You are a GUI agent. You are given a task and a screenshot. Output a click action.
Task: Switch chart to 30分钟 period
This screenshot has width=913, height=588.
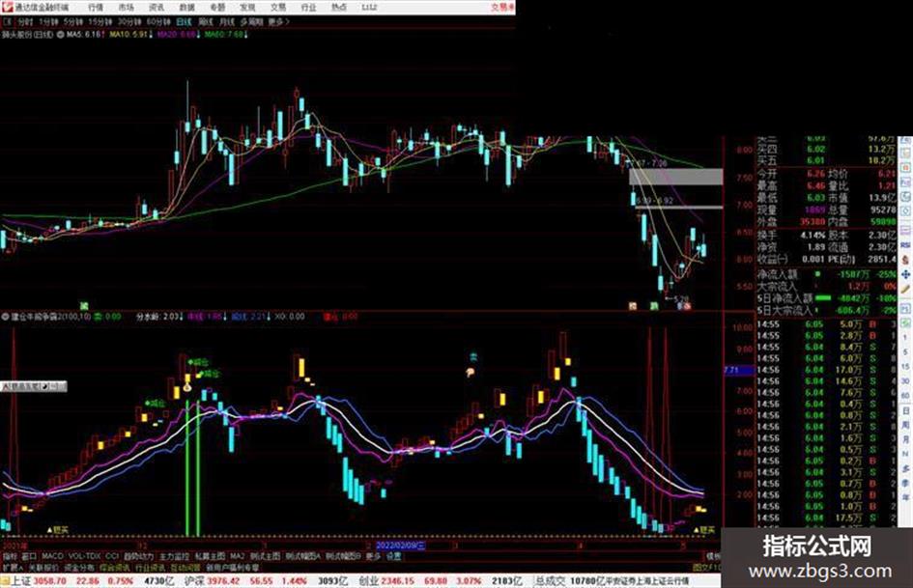point(129,21)
